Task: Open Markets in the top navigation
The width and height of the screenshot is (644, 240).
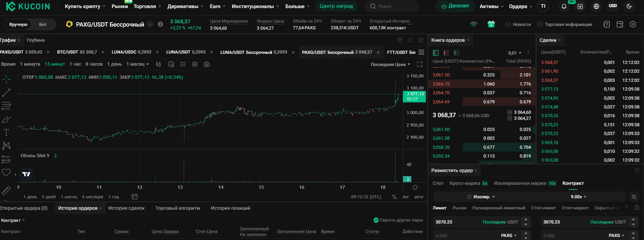Action: 120,6
